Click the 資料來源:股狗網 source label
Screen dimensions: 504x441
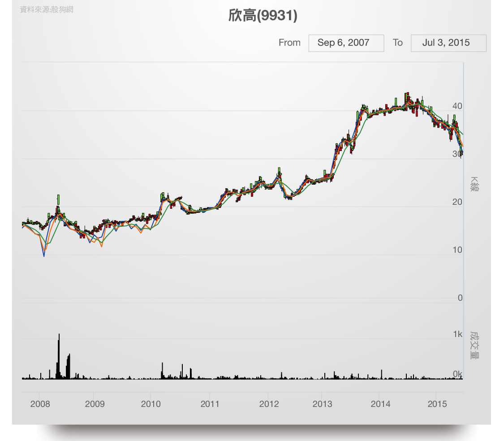[x=47, y=10]
